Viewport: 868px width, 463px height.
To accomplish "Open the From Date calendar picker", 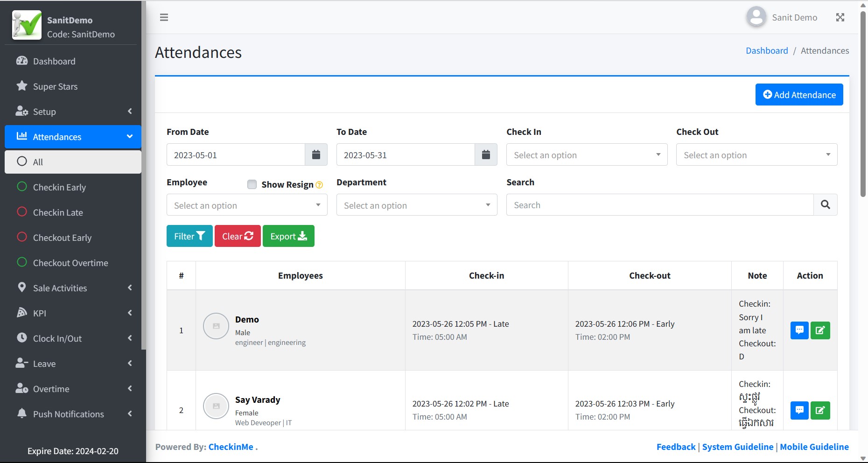I will pyautogui.click(x=316, y=154).
